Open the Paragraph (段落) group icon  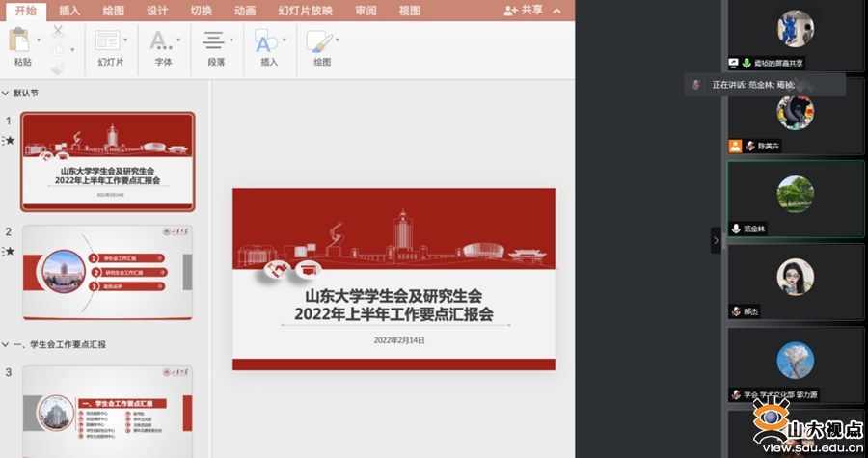tap(213, 40)
